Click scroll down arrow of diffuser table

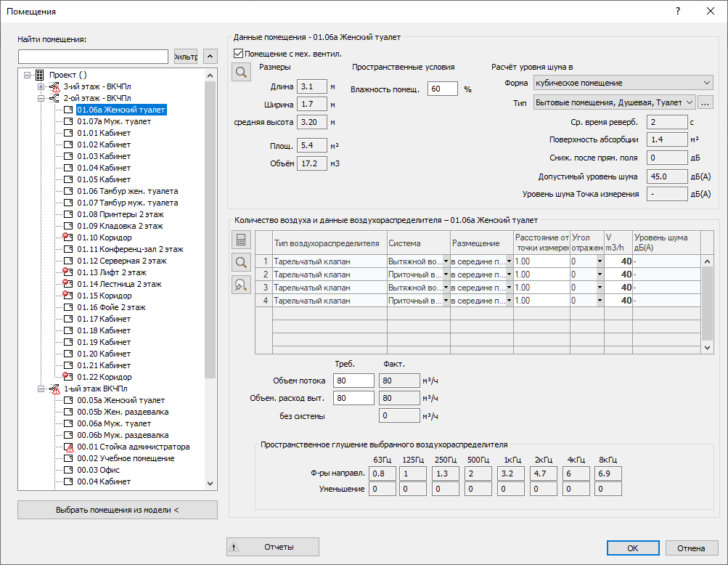(707, 348)
